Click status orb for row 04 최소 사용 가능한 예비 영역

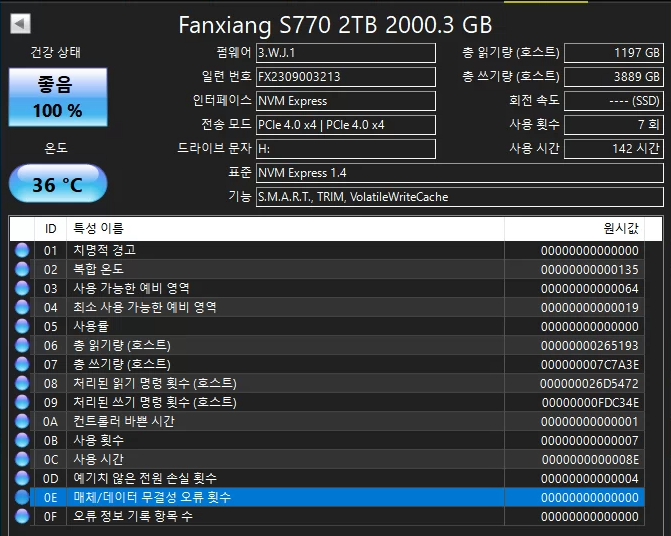tap(22, 307)
